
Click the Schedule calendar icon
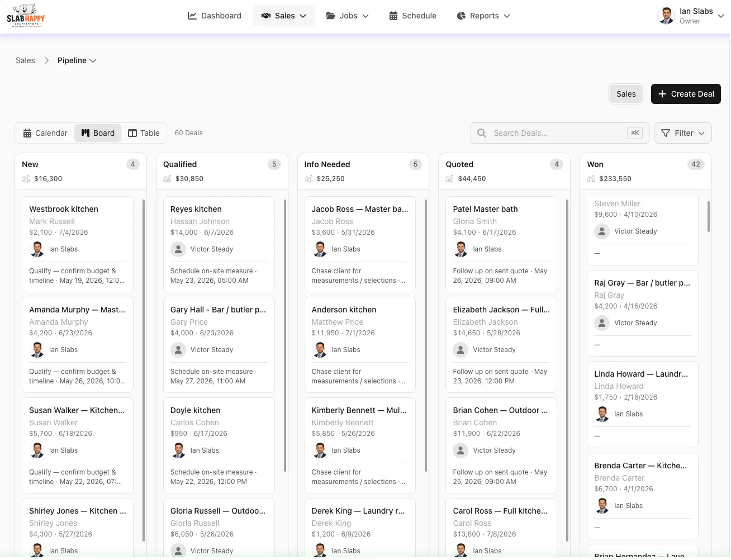coord(393,16)
